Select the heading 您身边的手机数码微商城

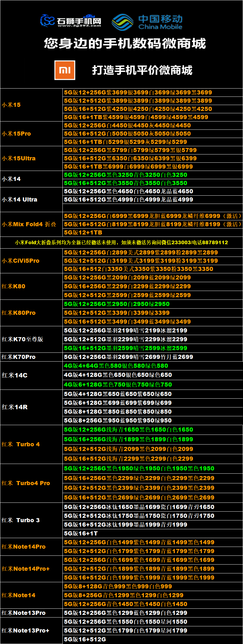(125, 43)
